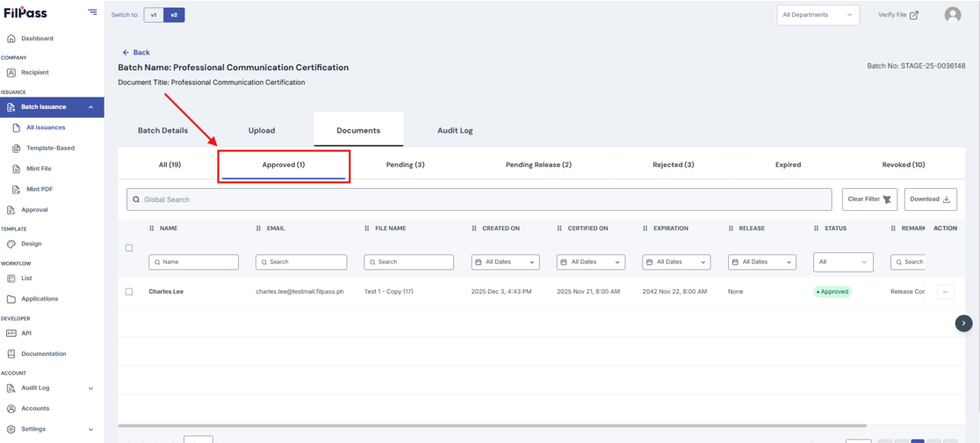
Task: Open the Expiration All Dates filter
Action: (676, 262)
